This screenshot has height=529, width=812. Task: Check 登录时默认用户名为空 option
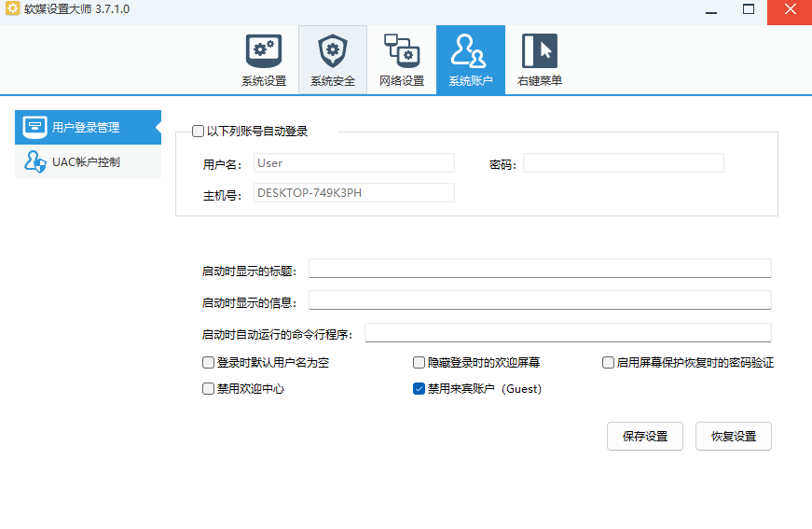pyautogui.click(x=209, y=363)
